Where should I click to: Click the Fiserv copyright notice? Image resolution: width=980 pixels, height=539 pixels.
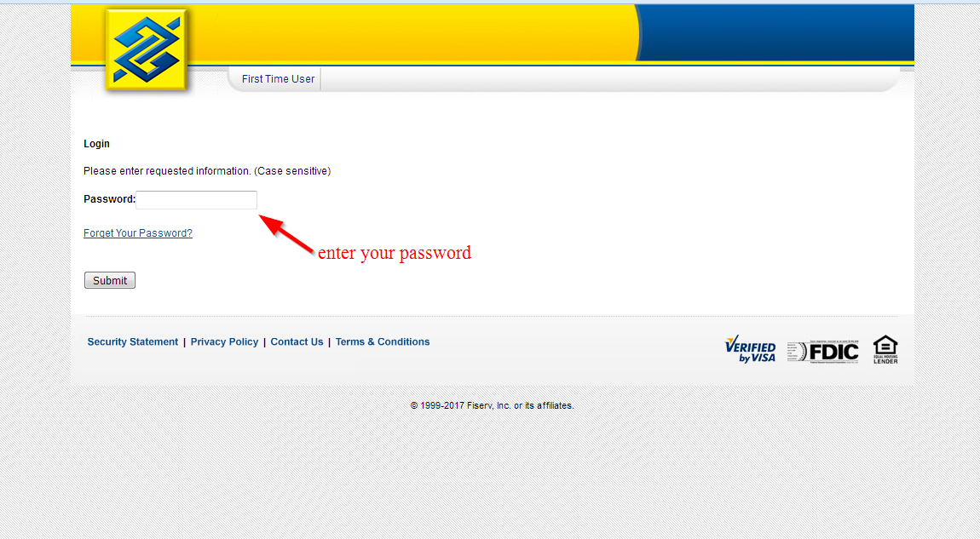pos(492,405)
